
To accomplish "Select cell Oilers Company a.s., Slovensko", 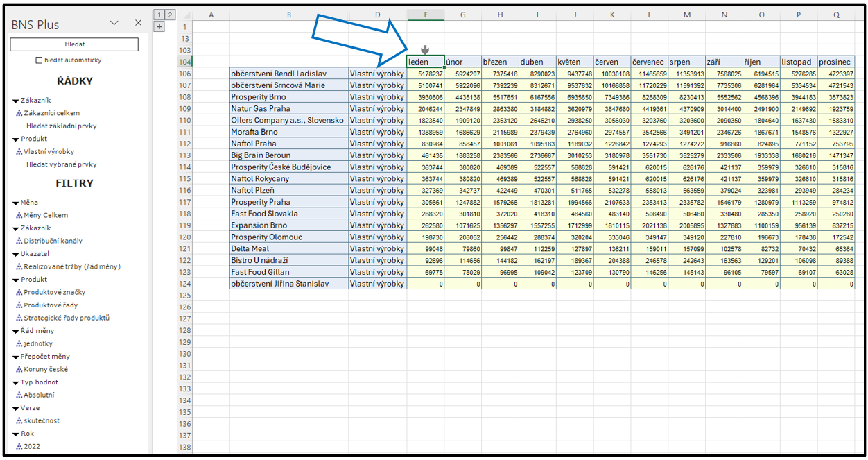I will (288, 120).
